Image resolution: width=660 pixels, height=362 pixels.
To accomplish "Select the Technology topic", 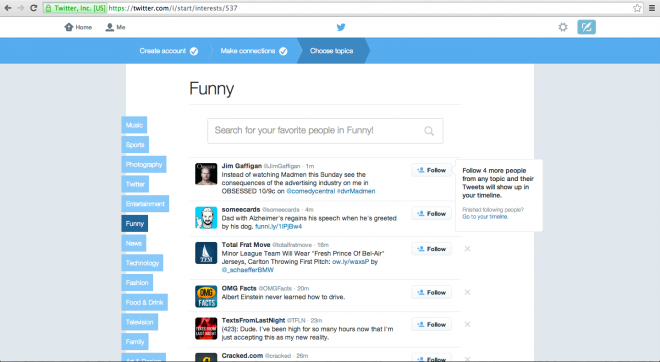I will tap(142, 263).
